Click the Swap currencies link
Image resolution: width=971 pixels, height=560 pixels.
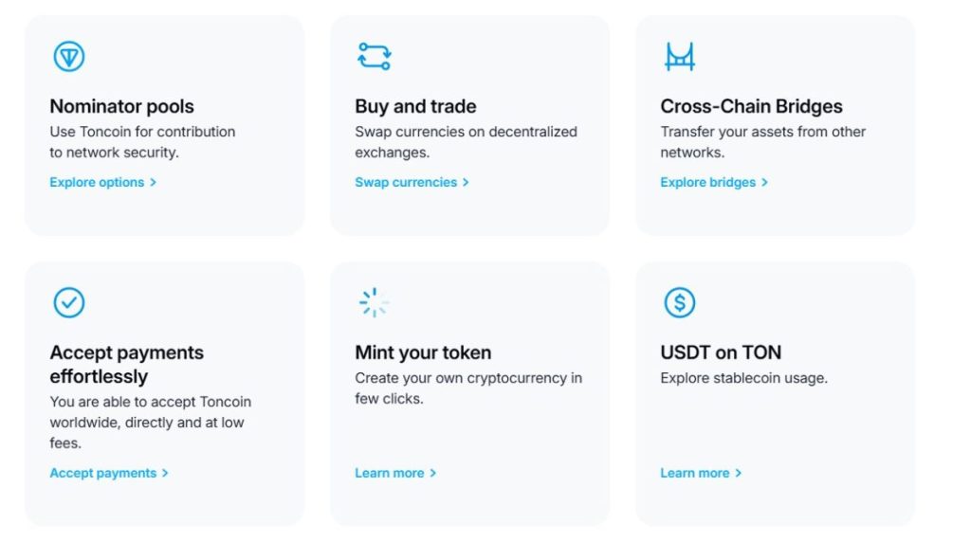pos(405,182)
